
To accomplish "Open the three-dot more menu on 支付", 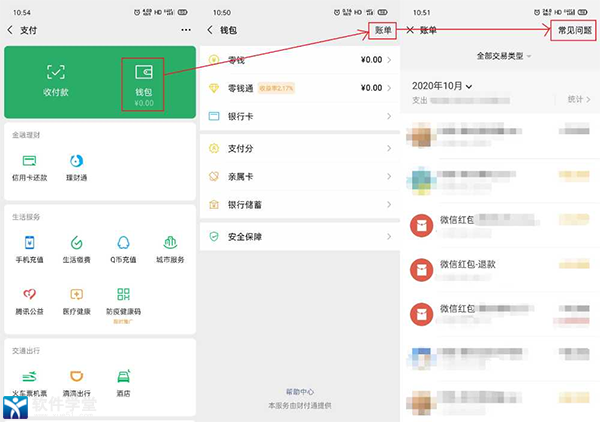I will (186, 30).
